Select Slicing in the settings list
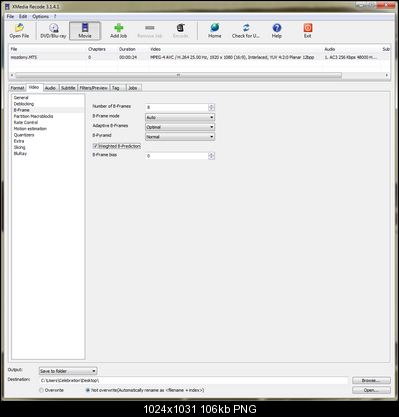Screen dimensions: 399x417 [19, 147]
